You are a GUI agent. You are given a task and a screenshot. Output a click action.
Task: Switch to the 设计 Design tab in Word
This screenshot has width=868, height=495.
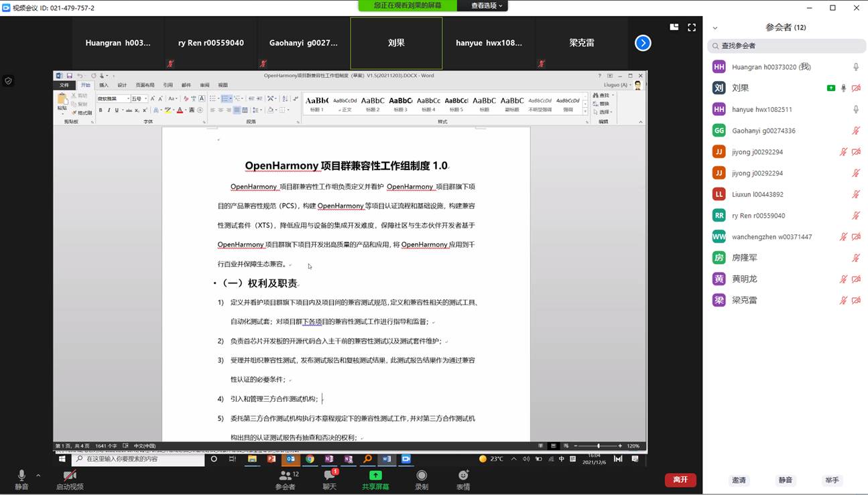122,85
